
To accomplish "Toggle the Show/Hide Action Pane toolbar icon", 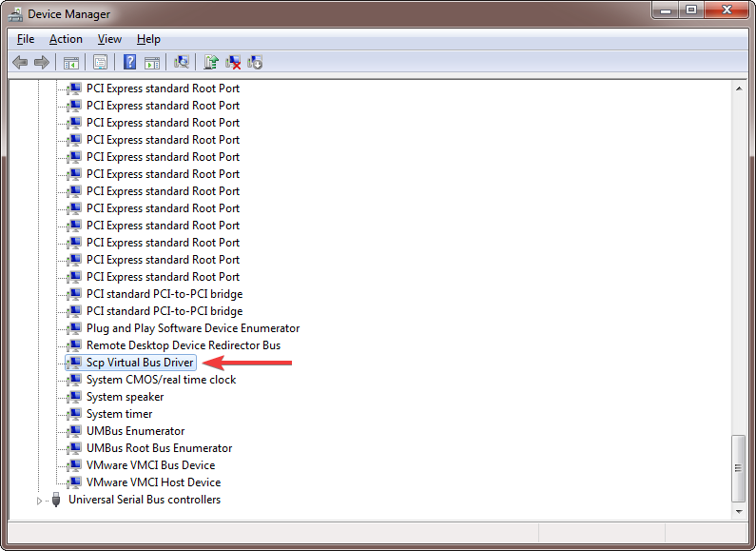I will click(152, 62).
